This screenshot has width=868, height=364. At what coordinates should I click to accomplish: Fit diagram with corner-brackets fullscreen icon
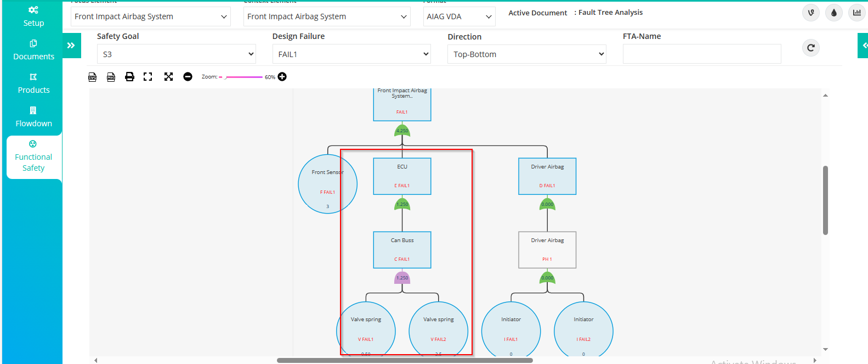147,77
